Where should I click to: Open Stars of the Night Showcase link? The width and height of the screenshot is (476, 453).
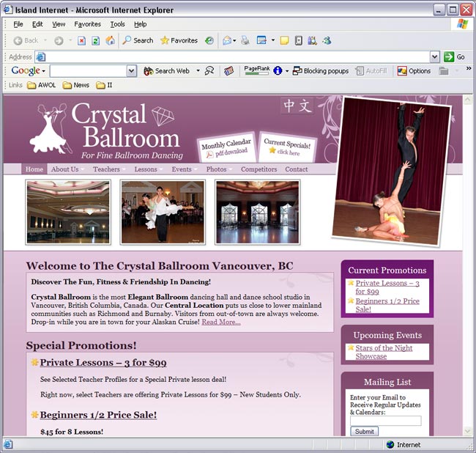(x=384, y=352)
